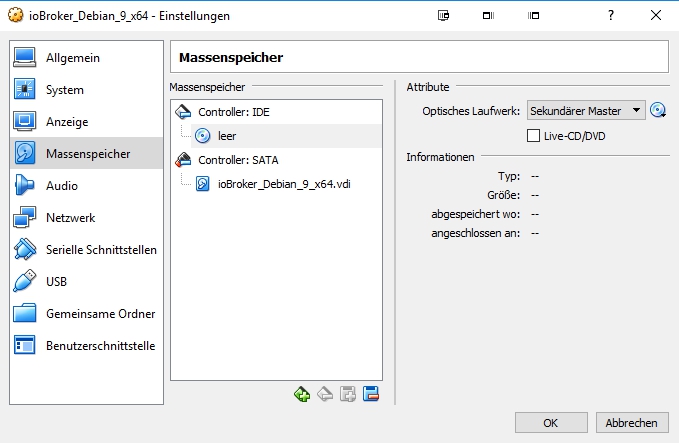Image resolution: width=679 pixels, height=443 pixels.
Task: Select the empty optical drive 'leer'
Action: click(x=286, y=136)
